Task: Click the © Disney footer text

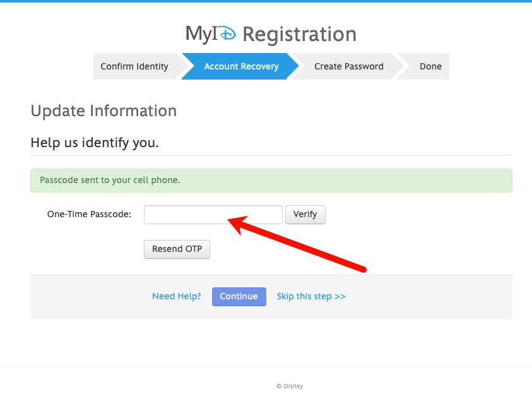Action: [x=290, y=386]
